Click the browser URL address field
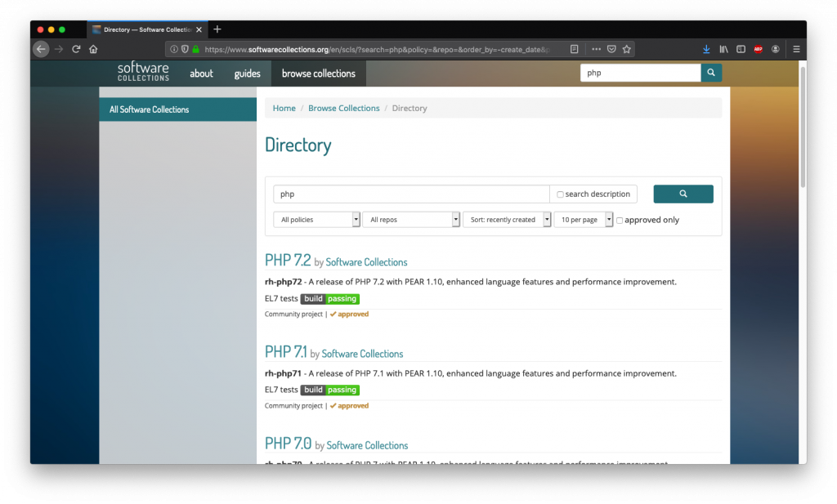The width and height of the screenshot is (837, 504). (376, 49)
